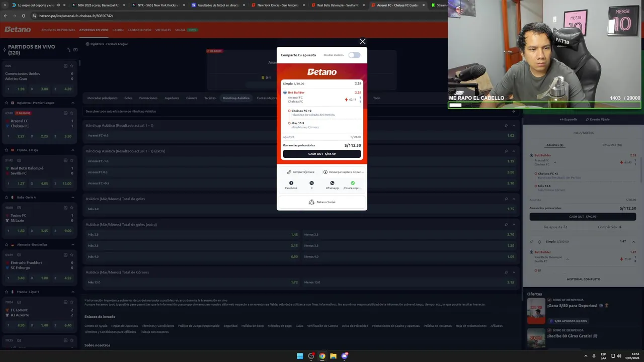Open the Casino en Vivo menu item
Screen dimensions: 644x362
pyautogui.click(x=139, y=30)
